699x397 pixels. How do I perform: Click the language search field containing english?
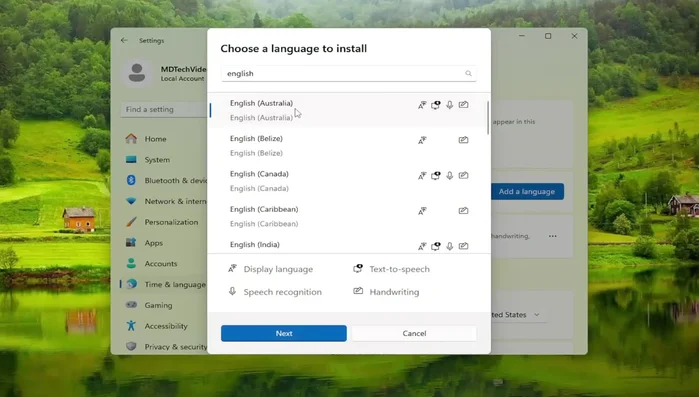[x=349, y=74]
